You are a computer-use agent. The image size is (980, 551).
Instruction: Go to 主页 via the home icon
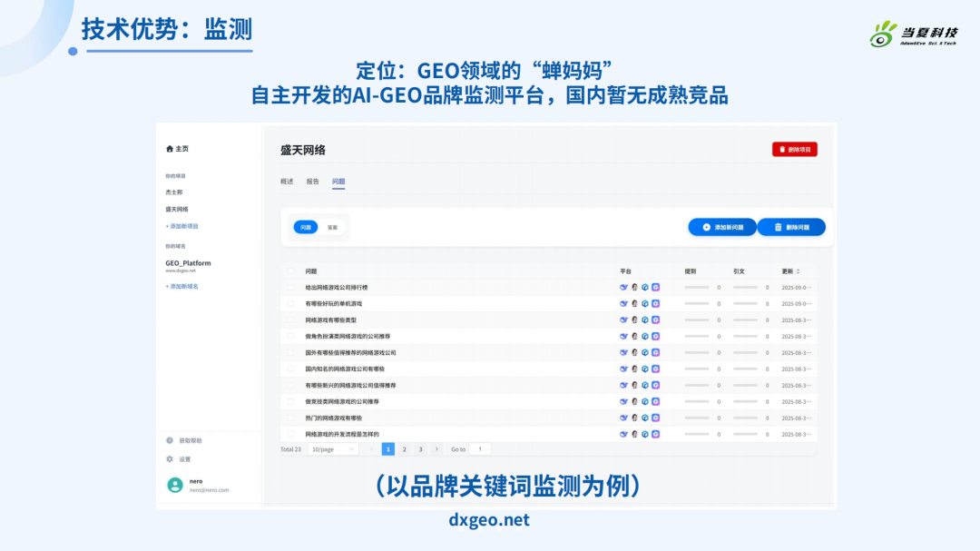coord(170,149)
